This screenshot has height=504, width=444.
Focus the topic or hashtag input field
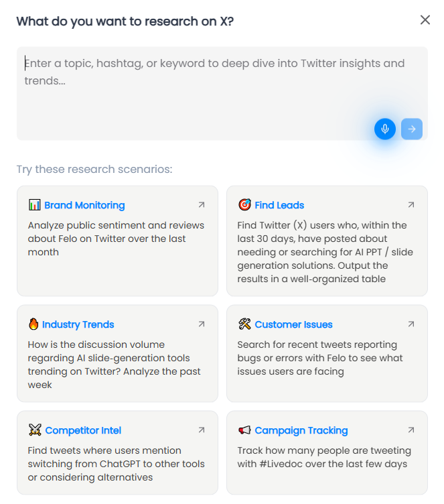pyautogui.click(x=201, y=87)
